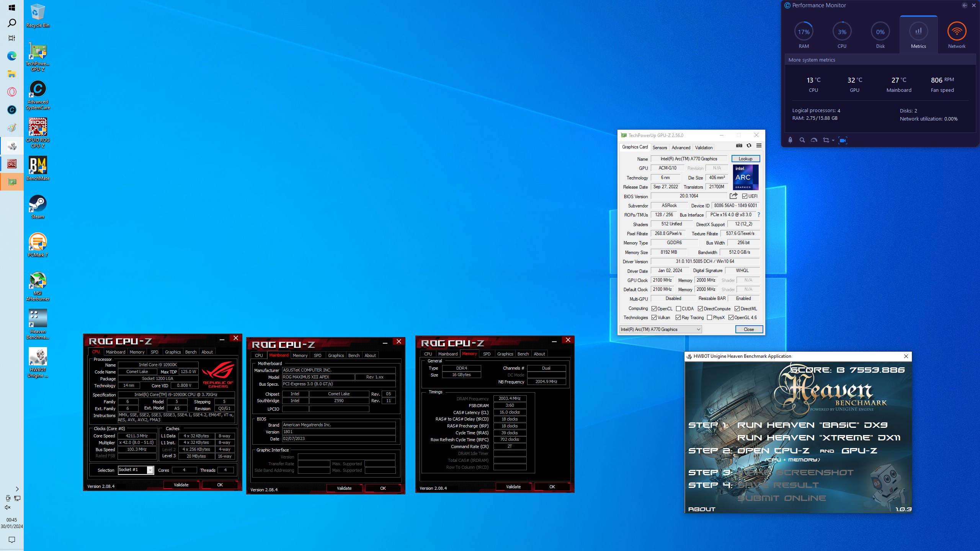Click the Lookup button in GPU-Z

tap(745, 159)
